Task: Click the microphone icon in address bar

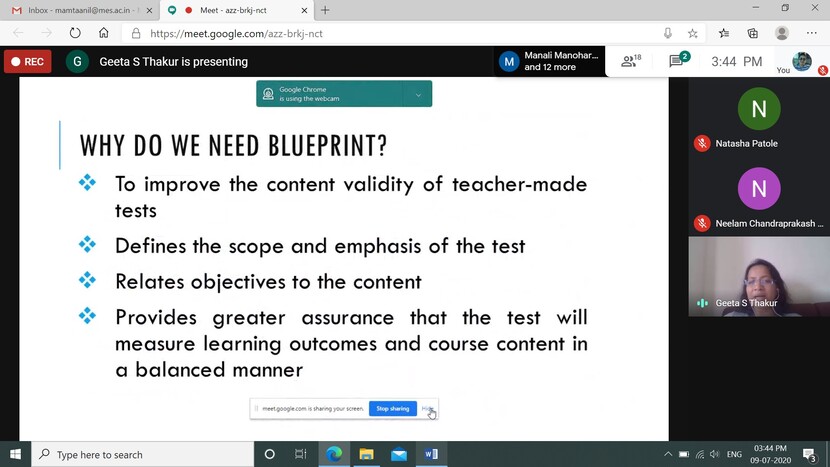Action: pyautogui.click(x=668, y=33)
